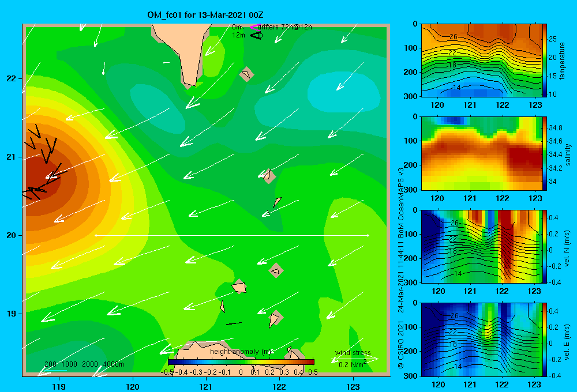
Task: Select the 'wind stress' label
Action: 353,353
